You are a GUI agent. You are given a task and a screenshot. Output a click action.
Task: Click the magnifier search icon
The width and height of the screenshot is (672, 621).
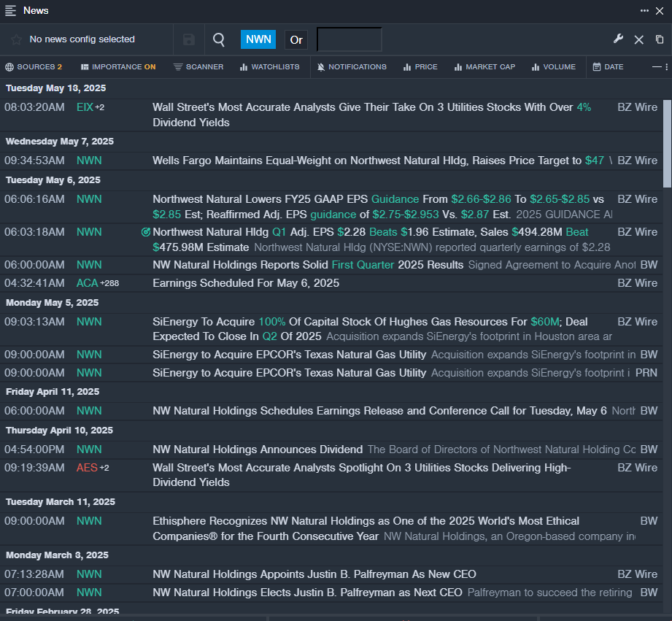point(219,39)
